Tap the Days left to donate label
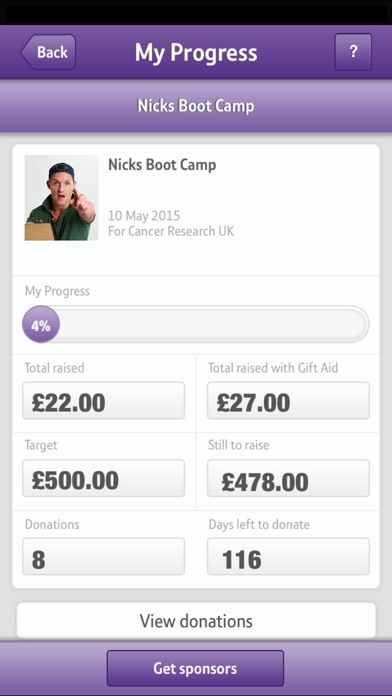Viewport: 392px width, 696px height. tap(259, 524)
